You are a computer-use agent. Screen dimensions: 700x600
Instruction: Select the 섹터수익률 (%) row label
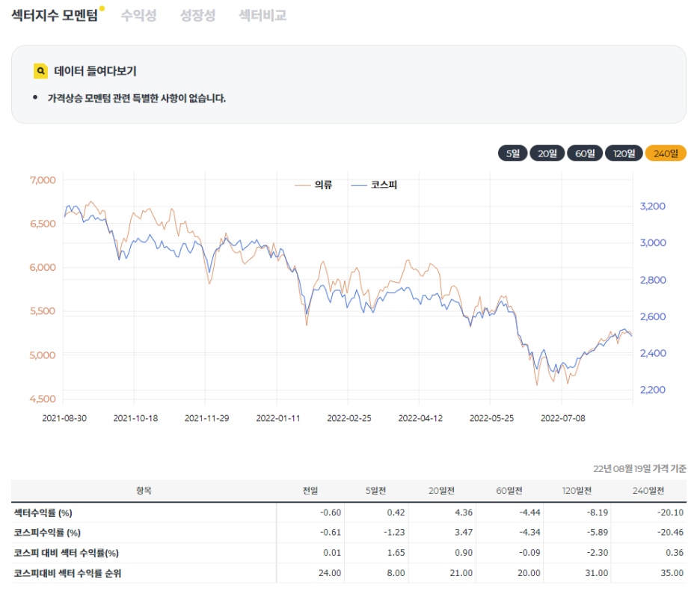coord(43,513)
